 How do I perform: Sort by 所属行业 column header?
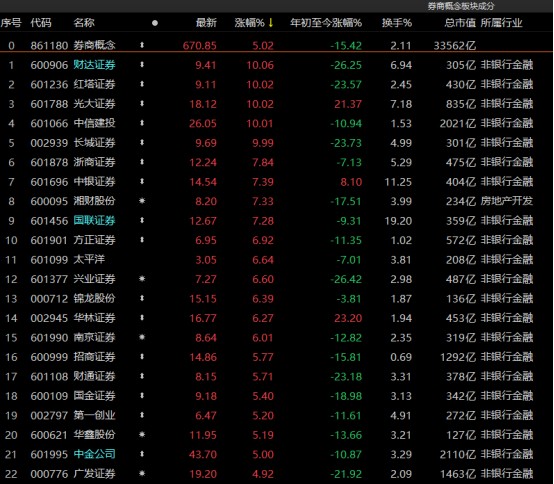(501, 23)
